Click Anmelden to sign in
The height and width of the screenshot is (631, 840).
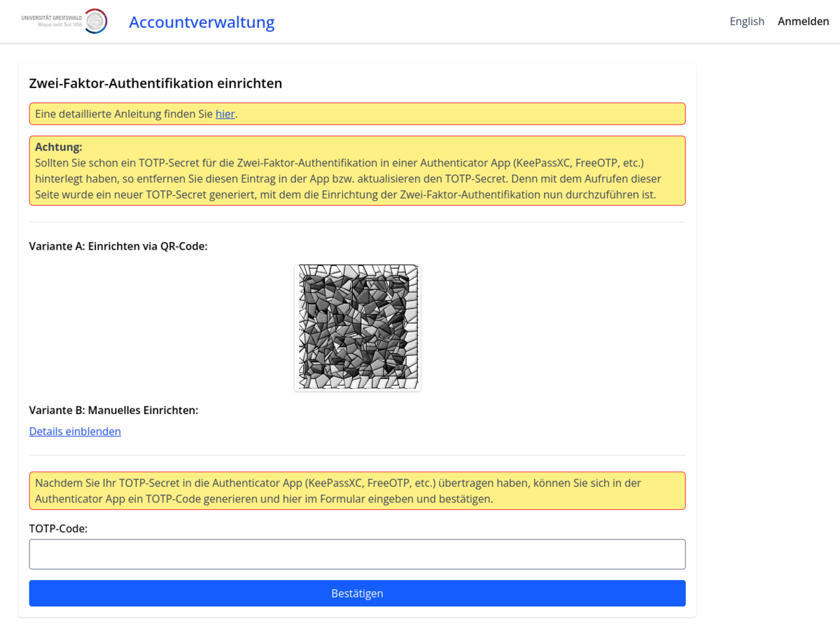[x=804, y=21]
